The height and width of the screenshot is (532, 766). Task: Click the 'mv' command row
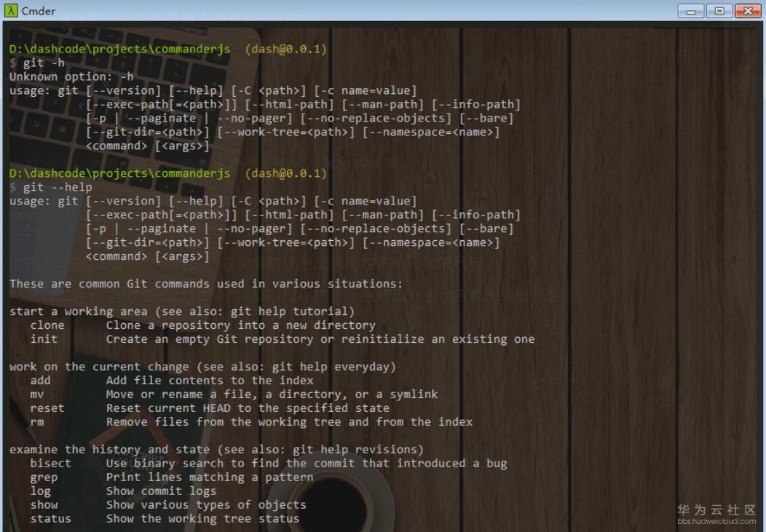234,394
